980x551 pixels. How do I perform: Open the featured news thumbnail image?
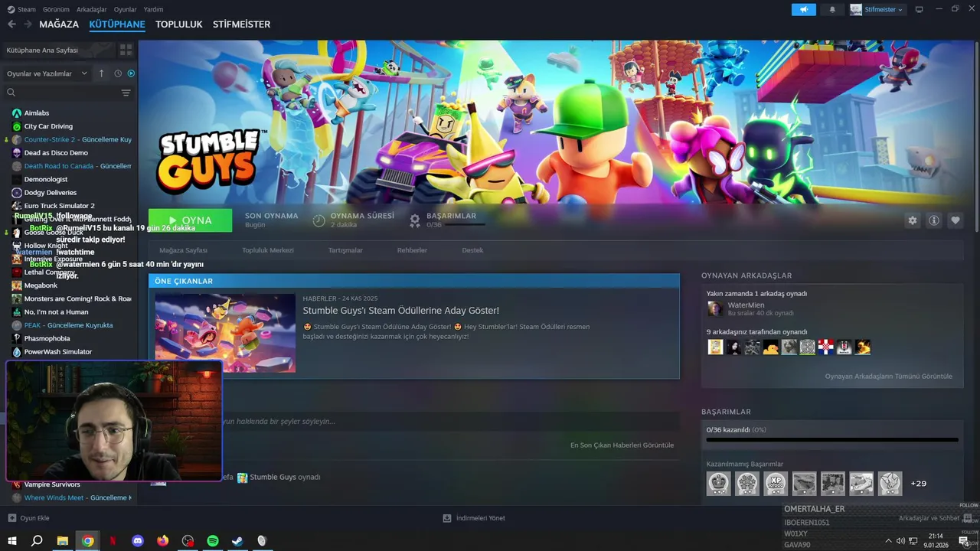225,333
